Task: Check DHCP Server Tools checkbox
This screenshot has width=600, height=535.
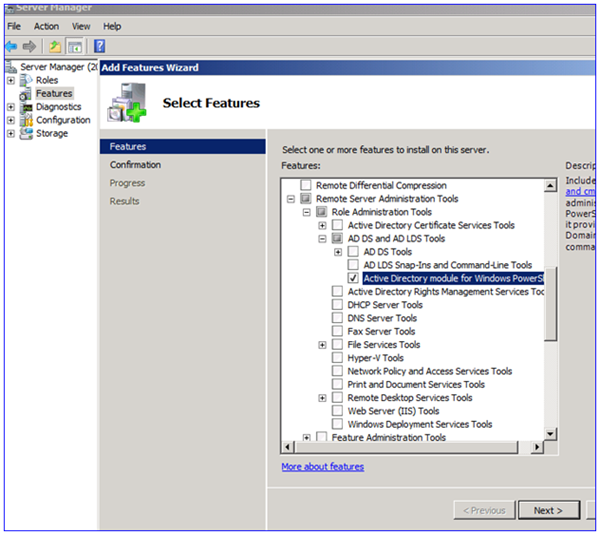Action: (x=337, y=305)
